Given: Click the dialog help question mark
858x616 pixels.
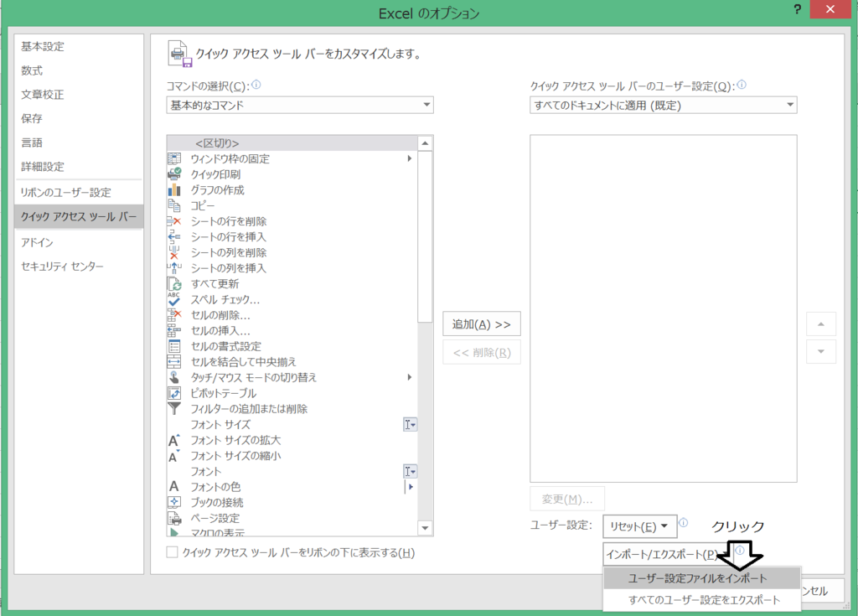Looking at the screenshot, I should pyautogui.click(x=798, y=9).
